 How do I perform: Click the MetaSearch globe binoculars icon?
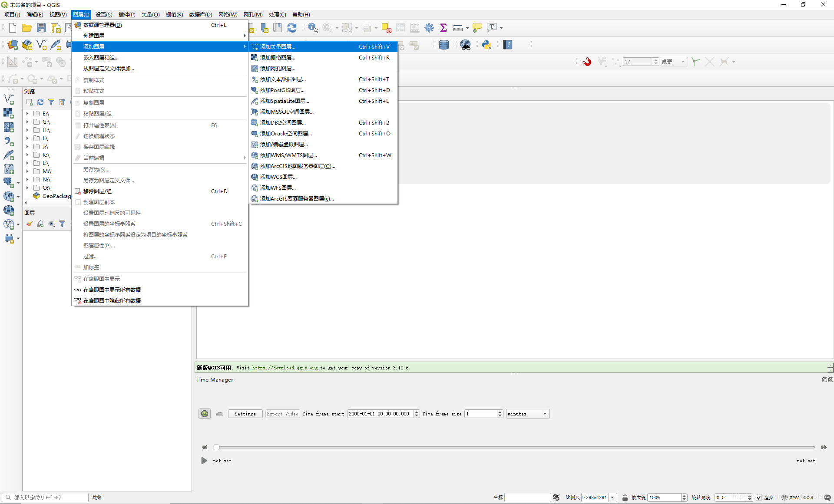pos(465,45)
